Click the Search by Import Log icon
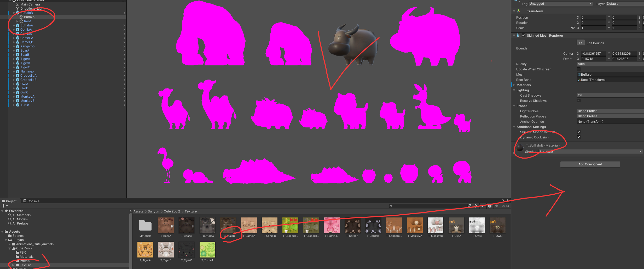644x269 pixels. point(490,206)
